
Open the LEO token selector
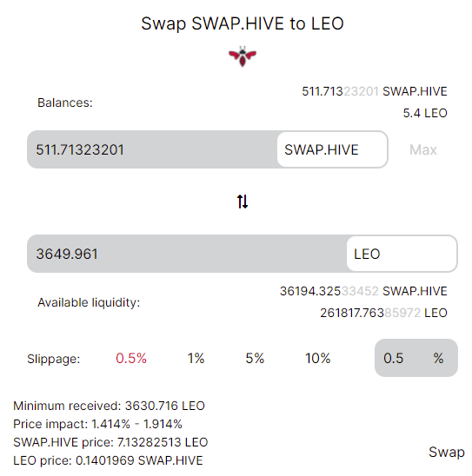tap(402, 254)
